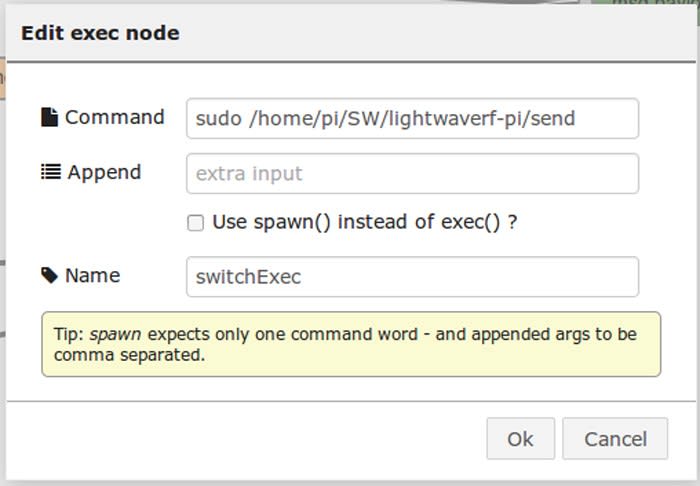
Task: Select the Name field with switchExec
Action: pos(412,277)
